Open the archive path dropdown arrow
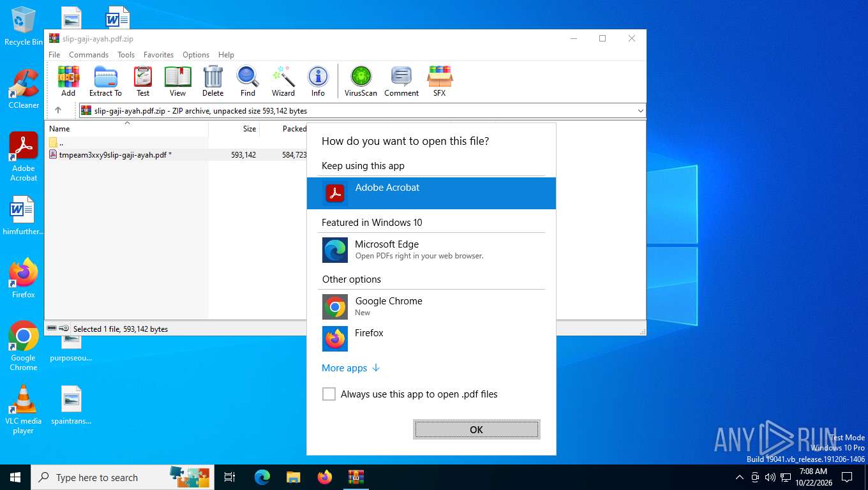Viewport: 868px width, 490px height. 640,110
